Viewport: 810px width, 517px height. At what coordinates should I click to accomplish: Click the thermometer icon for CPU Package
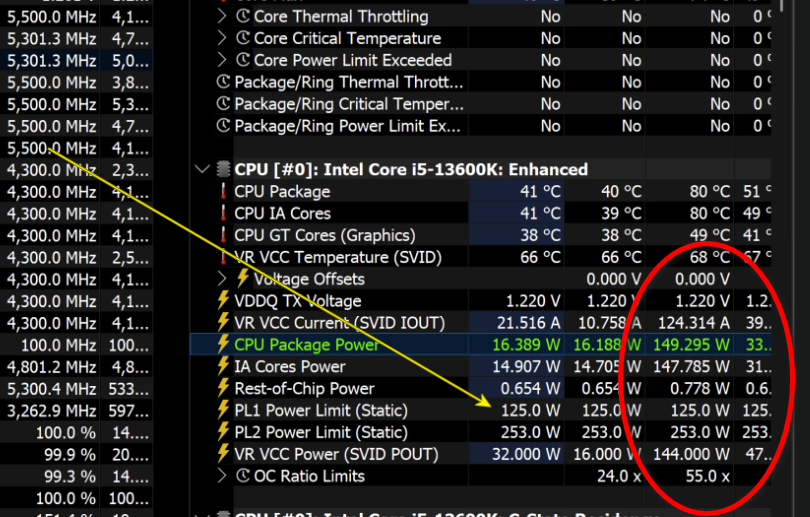223,191
